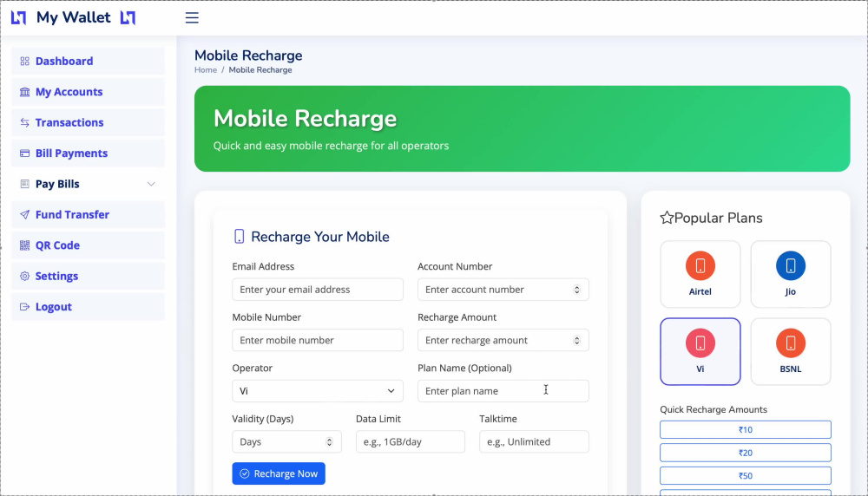Viewport: 868px width, 496px height.
Task: Adjust the Validity Days stepper arrows
Action: tap(329, 442)
